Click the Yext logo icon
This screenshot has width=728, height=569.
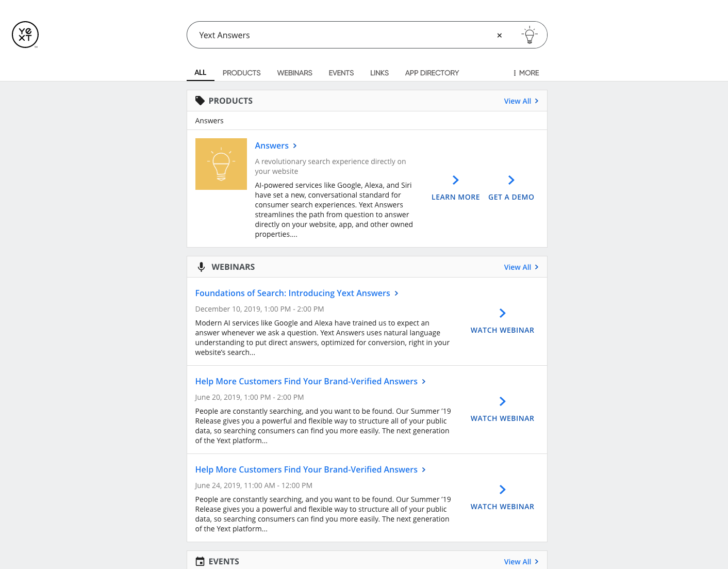click(x=25, y=35)
